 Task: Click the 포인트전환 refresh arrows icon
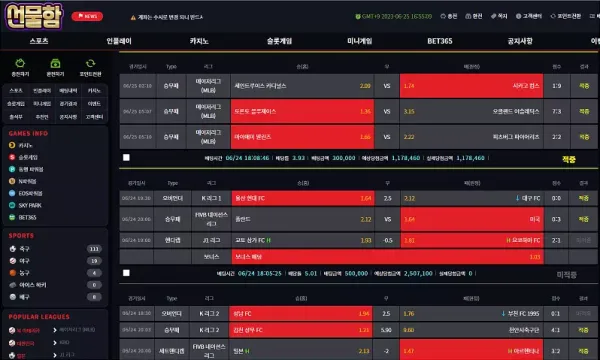coord(90,64)
